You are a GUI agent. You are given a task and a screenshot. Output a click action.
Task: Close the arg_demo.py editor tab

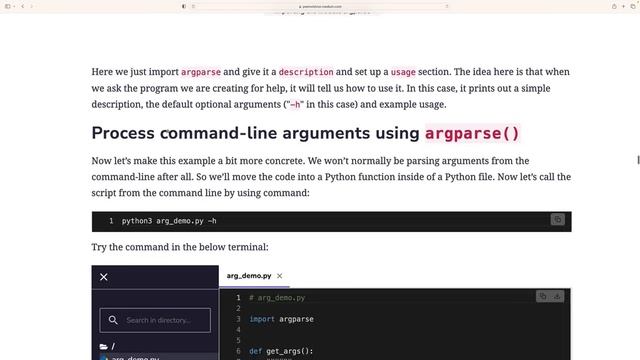tap(280, 276)
